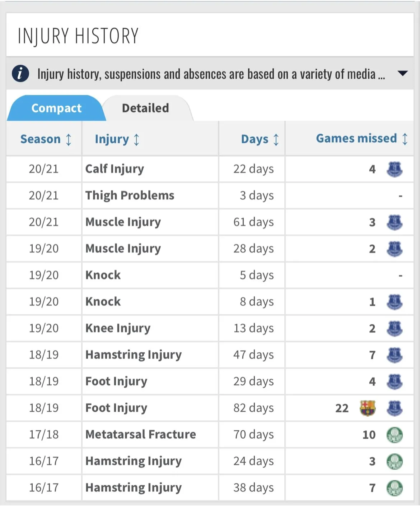
Task: Click the Thigh Problems injury entry
Action: 130,195
